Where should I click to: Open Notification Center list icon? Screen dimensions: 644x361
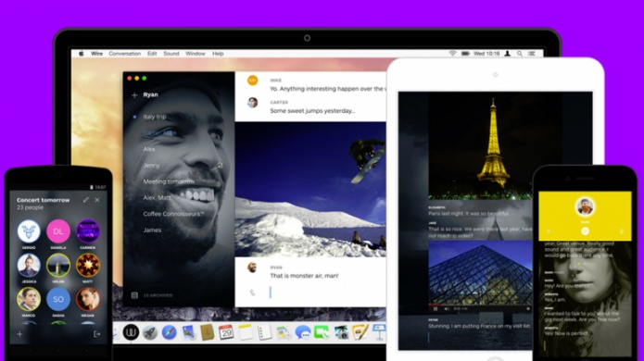[532, 54]
